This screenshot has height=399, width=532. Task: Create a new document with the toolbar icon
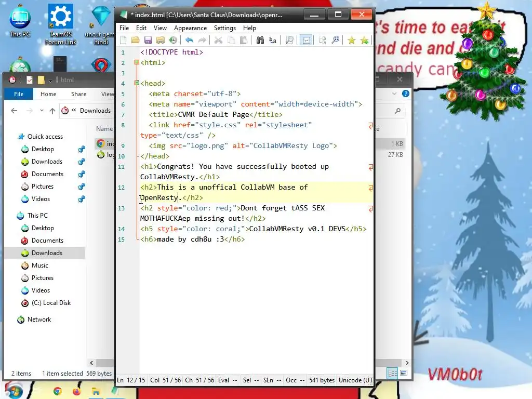pyautogui.click(x=123, y=41)
